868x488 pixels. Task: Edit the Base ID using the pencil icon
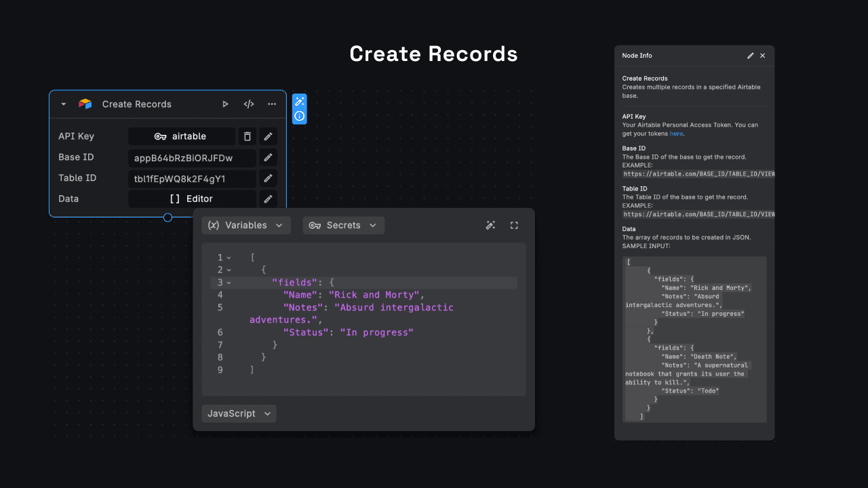tap(268, 157)
